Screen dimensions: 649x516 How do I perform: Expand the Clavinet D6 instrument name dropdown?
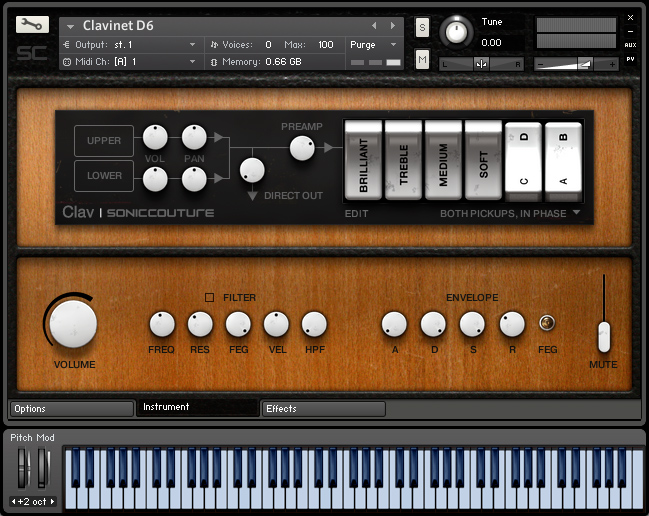[70, 26]
